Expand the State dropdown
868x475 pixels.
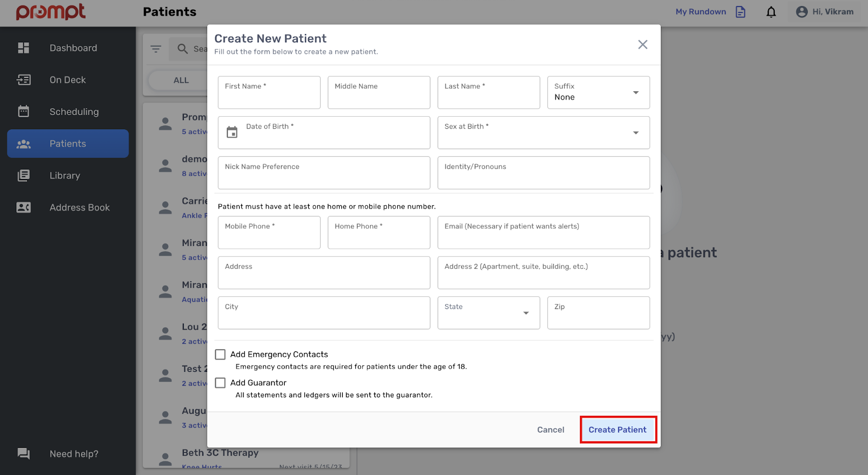click(488, 313)
